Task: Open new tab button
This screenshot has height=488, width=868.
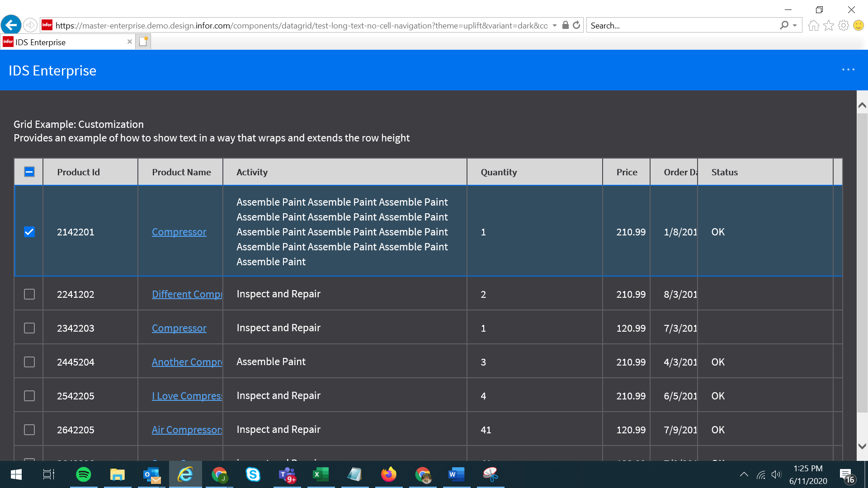Action: click(143, 42)
